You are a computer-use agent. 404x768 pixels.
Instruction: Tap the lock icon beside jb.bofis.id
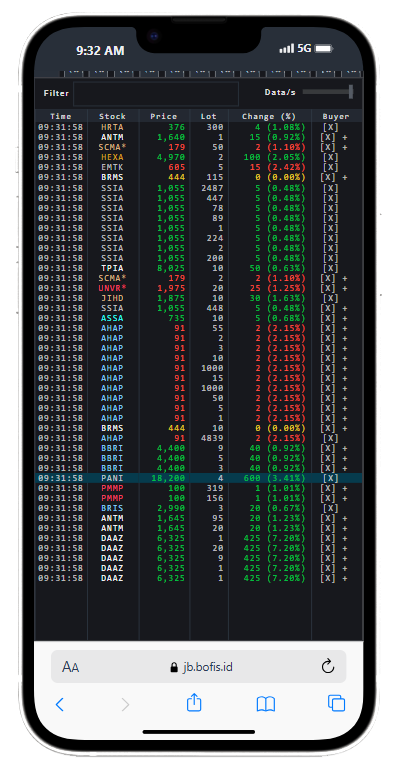173,667
